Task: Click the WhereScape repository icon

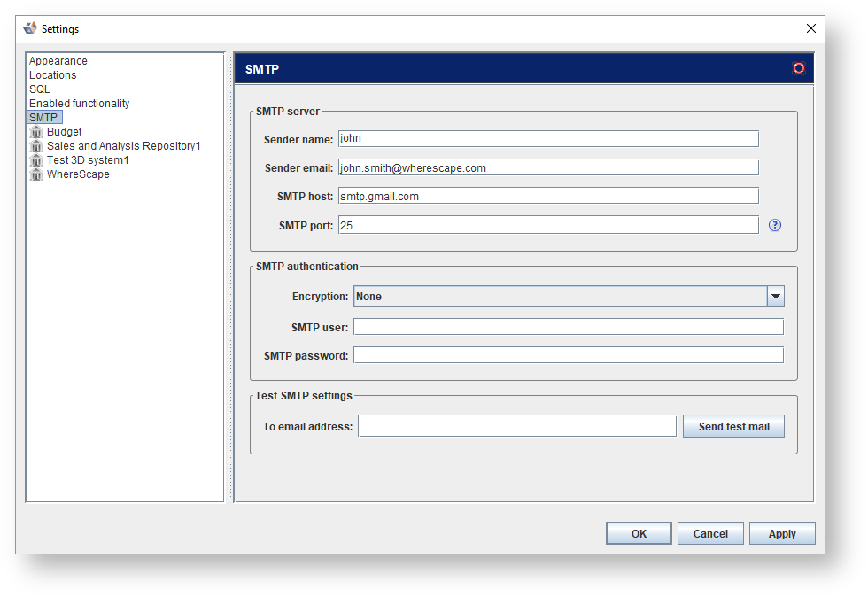Action: click(36, 174)
